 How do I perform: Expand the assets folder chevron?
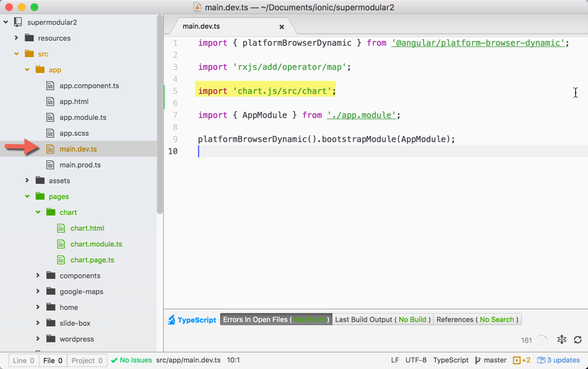[x=27, y=180]
